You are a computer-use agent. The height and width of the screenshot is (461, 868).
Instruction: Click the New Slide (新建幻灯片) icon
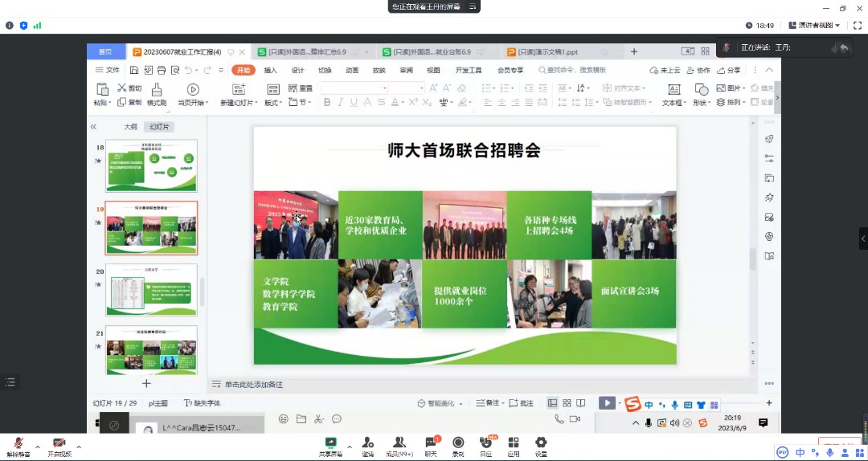[239, 89]
